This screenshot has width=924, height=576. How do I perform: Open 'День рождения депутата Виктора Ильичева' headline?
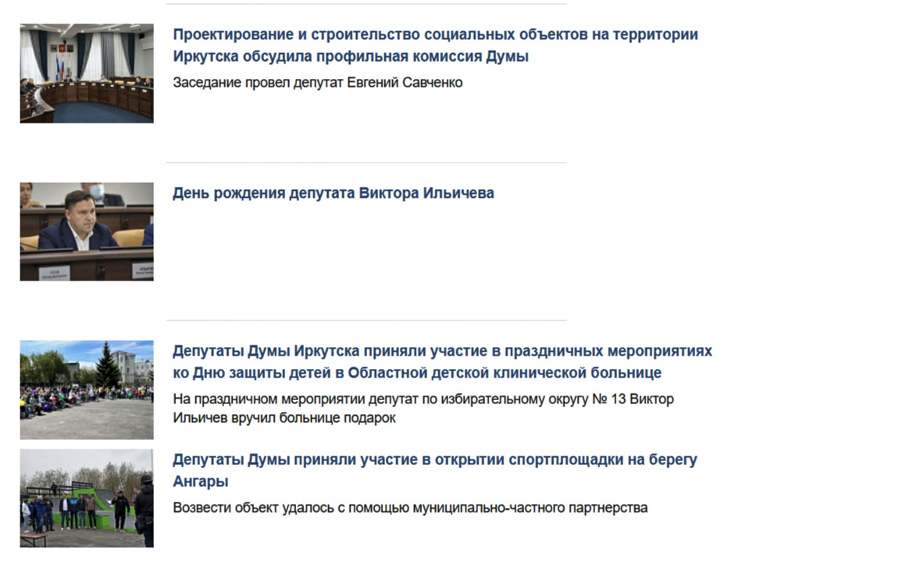click(333, 193)
